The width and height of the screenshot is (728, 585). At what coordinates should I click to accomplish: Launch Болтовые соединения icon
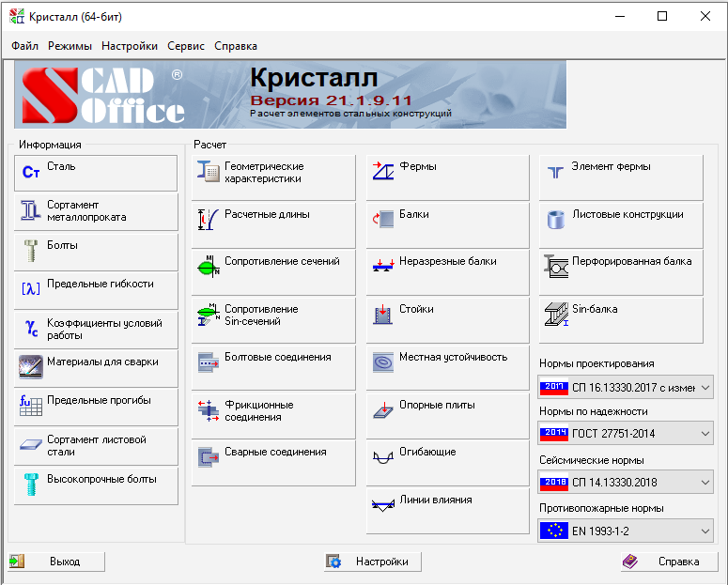pyautogui.click(x=208, y=362)
